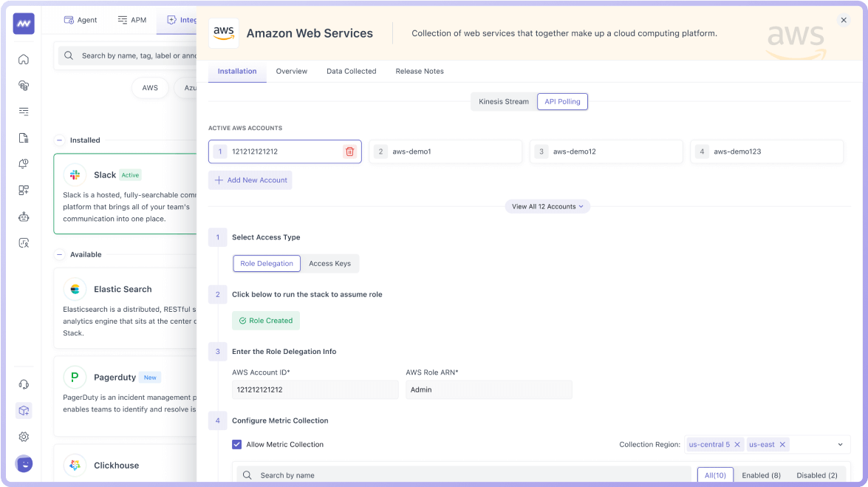Remove the us-central 5 region tag
Screen dimensions: 868x487
737,444
